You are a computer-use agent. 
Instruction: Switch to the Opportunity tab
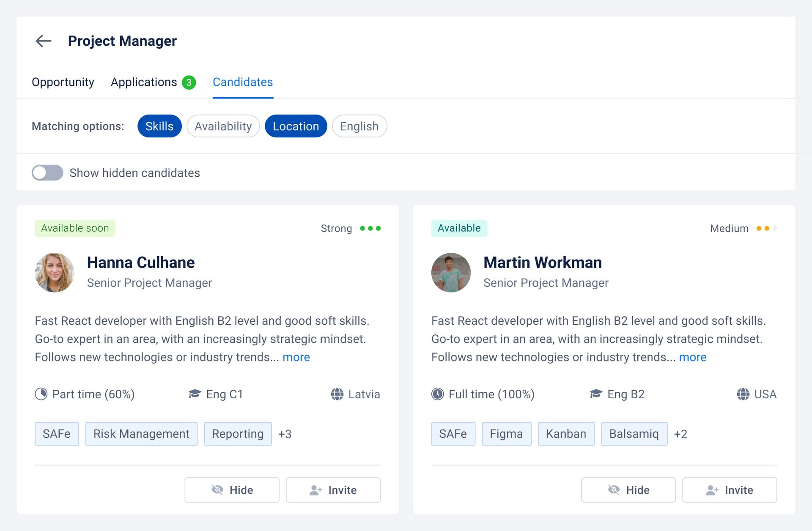coord(63,82)
